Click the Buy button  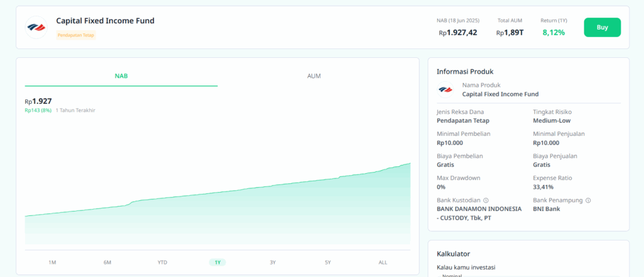(x=602, y=28)
